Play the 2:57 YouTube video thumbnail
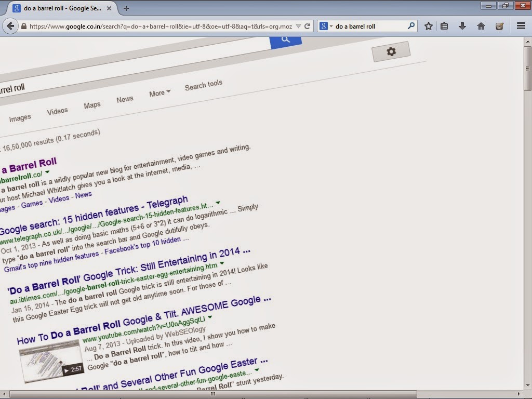This screenshot has height=399, width=532. 51,362
